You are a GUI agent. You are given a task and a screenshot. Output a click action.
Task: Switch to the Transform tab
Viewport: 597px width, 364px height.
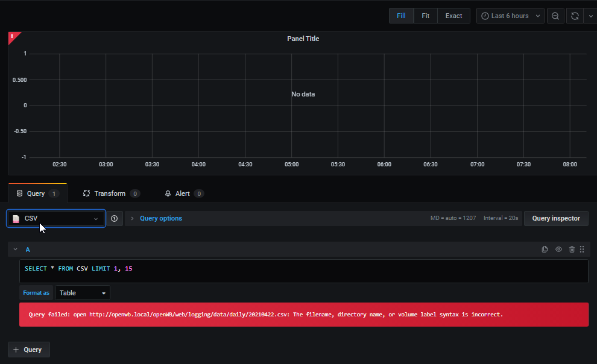(110, 193)
